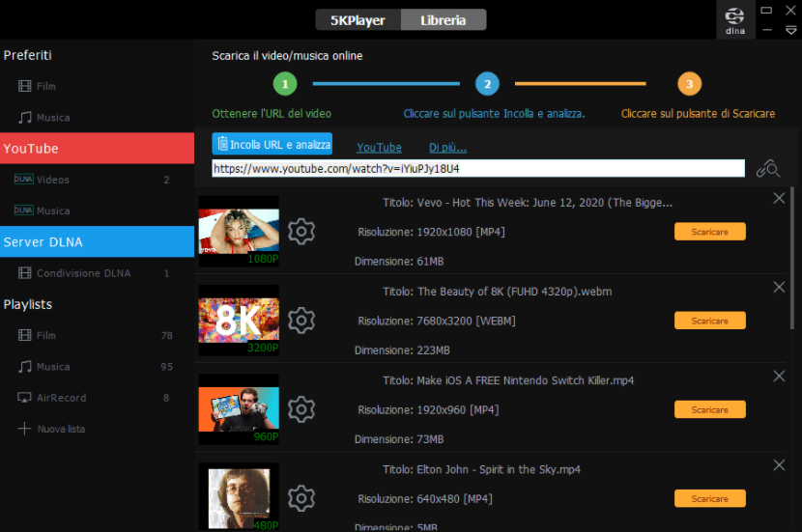Click the analyze link magnifier icon

[x=768, y=169]
